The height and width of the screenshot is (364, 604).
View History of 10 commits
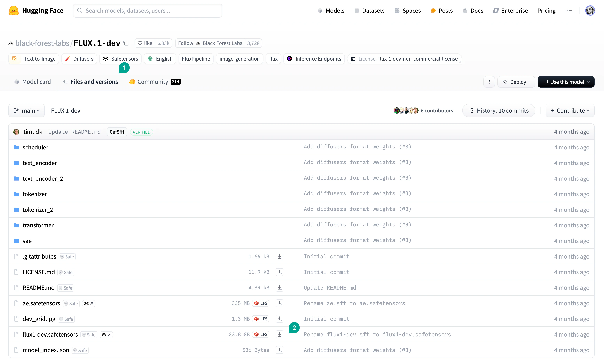[498, 110]
